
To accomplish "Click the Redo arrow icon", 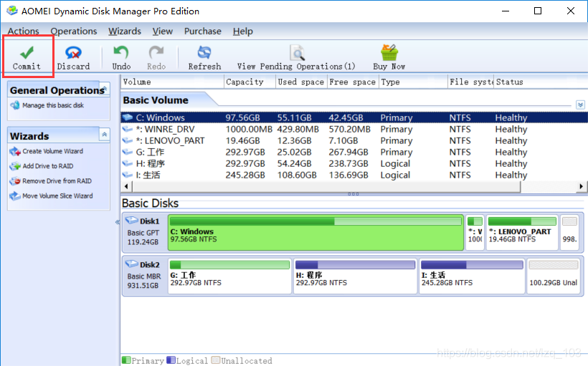I will [x=156, y=53].
